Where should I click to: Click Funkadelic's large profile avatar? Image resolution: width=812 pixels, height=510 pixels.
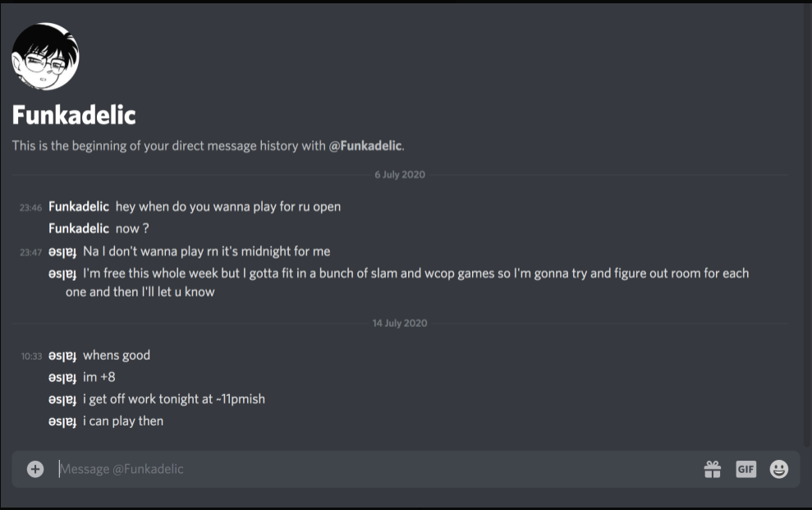(x=46, y=57)
